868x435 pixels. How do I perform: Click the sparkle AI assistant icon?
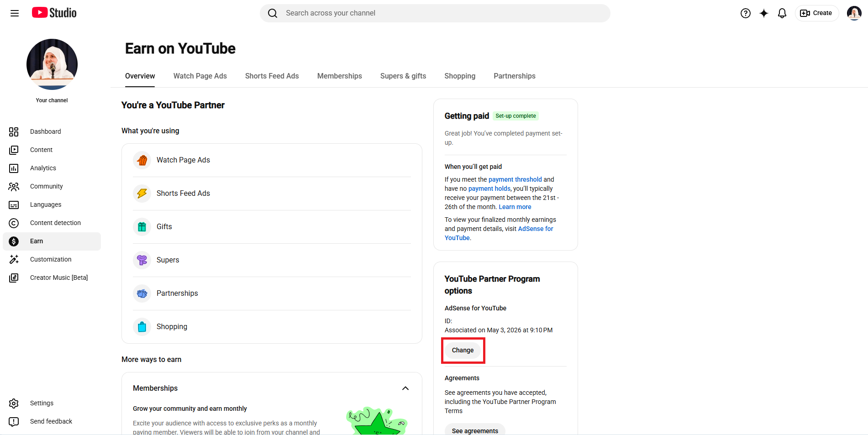tap(764, 13)
